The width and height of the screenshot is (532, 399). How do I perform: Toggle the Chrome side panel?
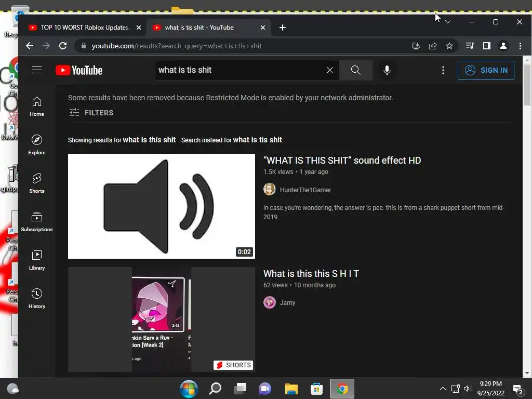486,46
